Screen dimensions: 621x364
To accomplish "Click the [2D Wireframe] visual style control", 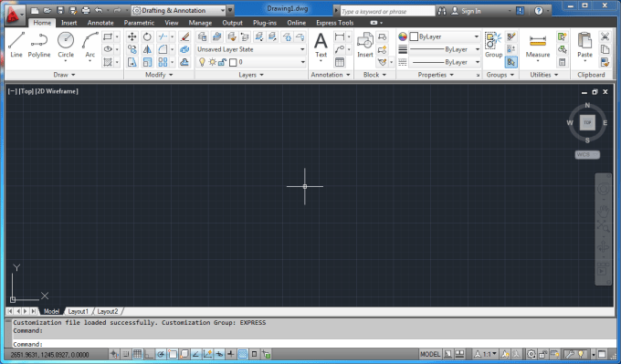I will [x=57, y=91].
